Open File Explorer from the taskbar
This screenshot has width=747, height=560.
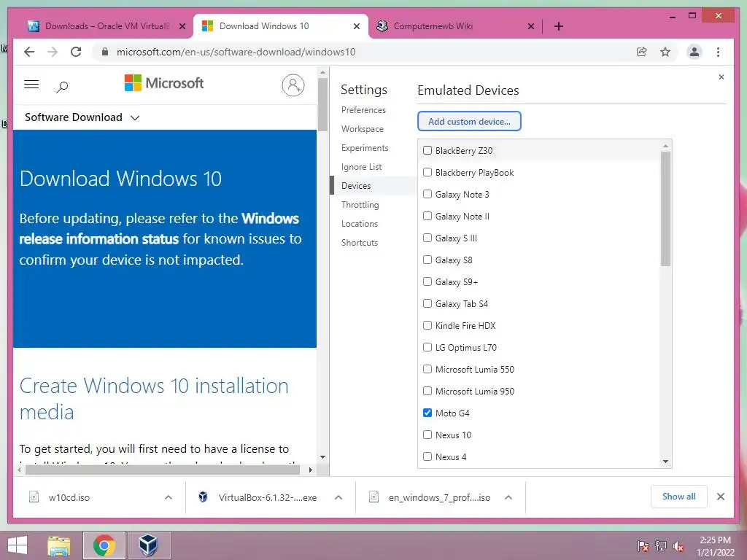59,545
